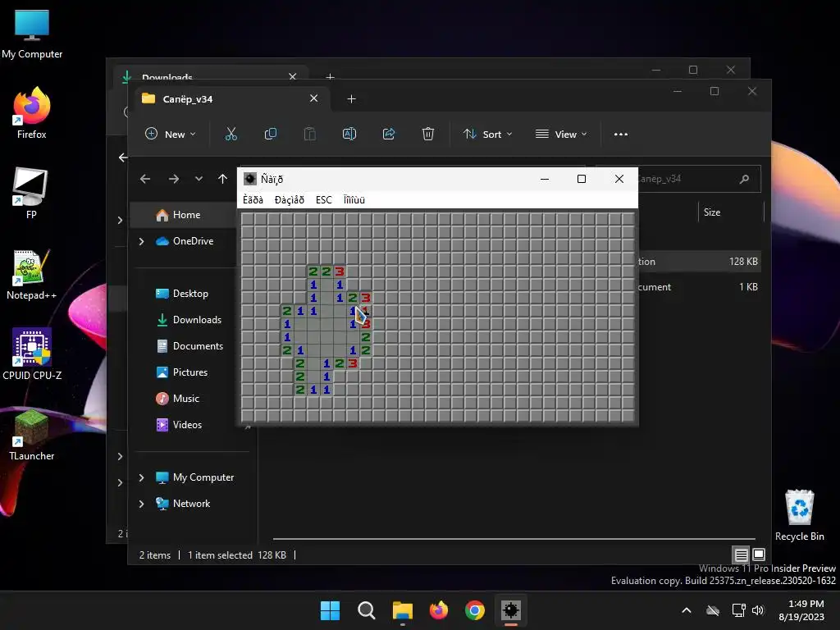Screen dimensions: 840x630
Task: Open Windows Start button on taskbar
Action: [x=330, y=610]
